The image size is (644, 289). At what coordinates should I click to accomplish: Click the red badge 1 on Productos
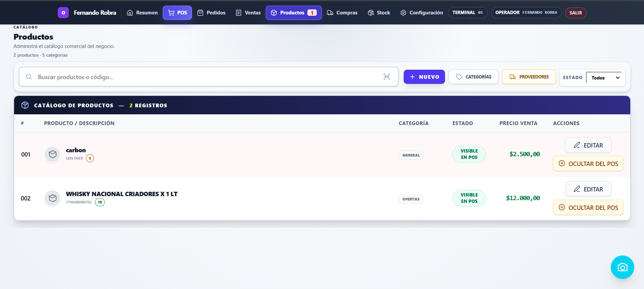[312, 13]
